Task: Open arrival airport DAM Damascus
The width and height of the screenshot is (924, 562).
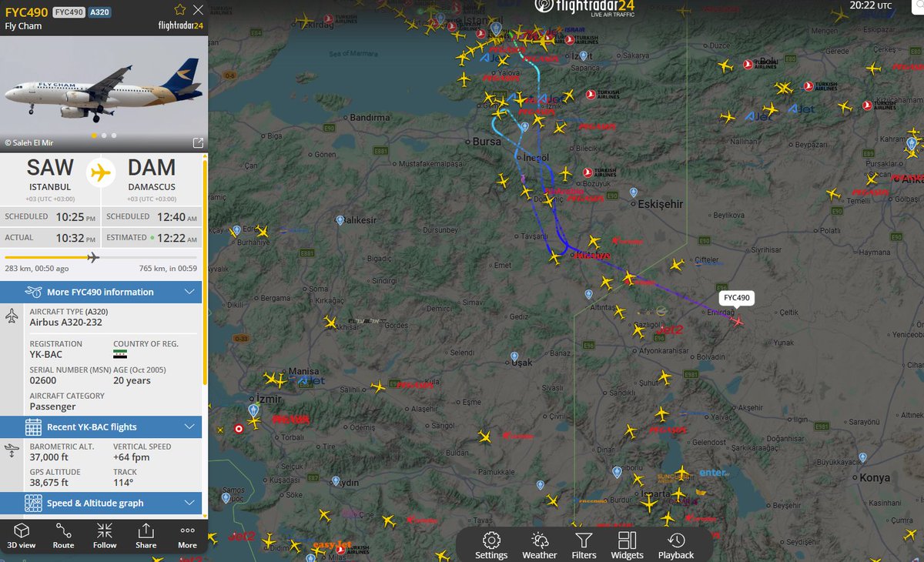Action: [x=152, y=173]
